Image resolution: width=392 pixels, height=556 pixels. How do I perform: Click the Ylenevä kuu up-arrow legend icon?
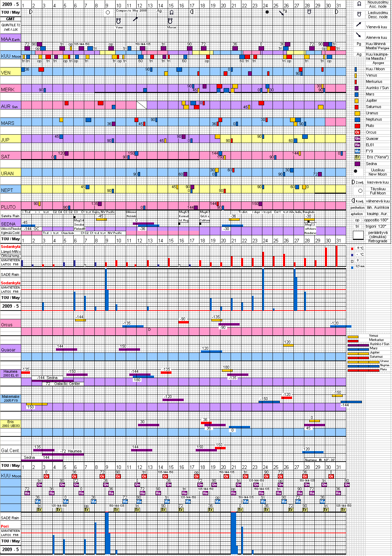coord(358,24)
